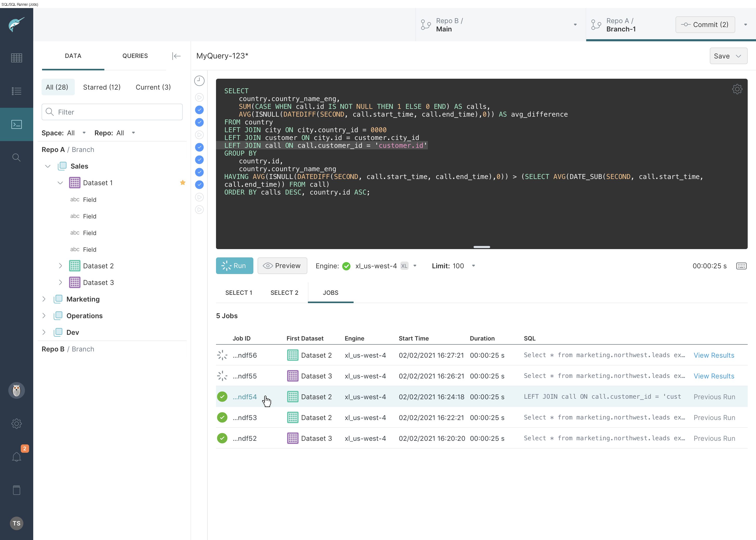The image size is (756, 540).
Task: Open the notifications bell icon
Action: click(16, 457)
